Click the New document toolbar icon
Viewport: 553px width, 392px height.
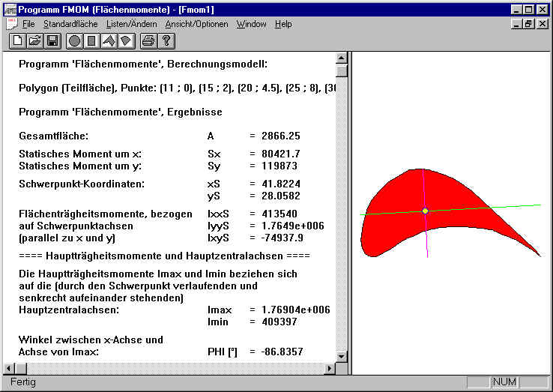(16, 40)
